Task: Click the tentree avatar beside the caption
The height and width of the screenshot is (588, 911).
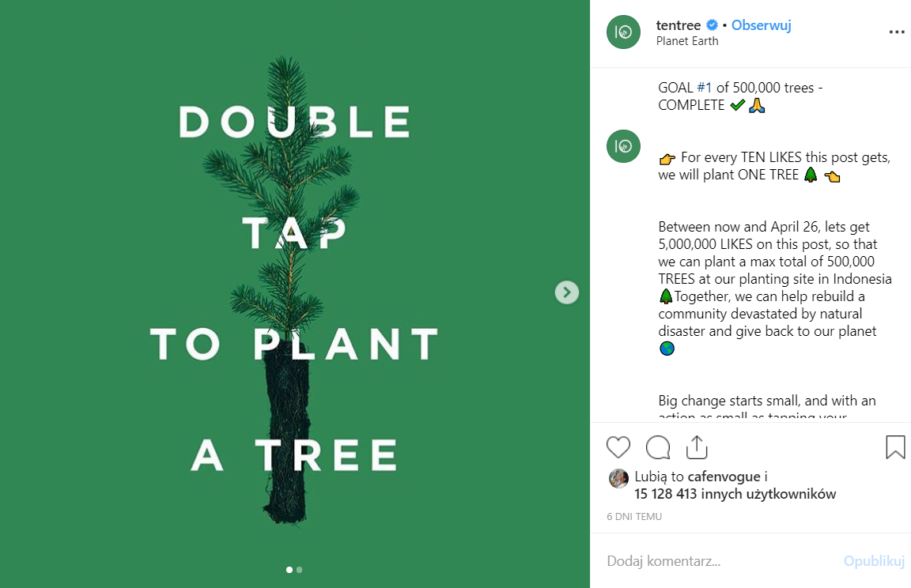Action: 623,146
